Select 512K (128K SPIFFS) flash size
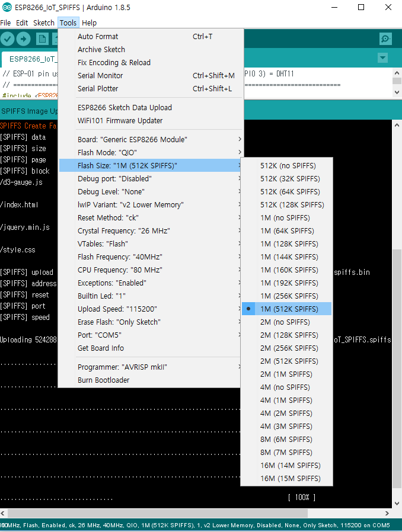 pos(286,205)
